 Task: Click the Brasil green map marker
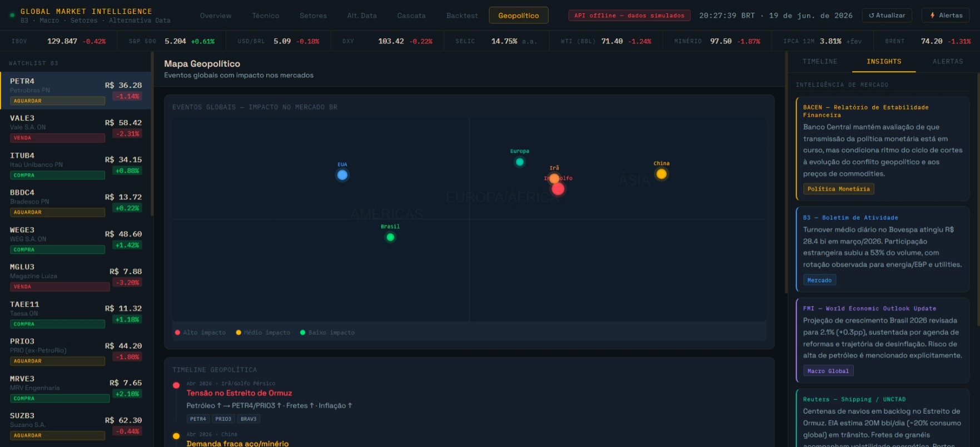click(390, 237)
